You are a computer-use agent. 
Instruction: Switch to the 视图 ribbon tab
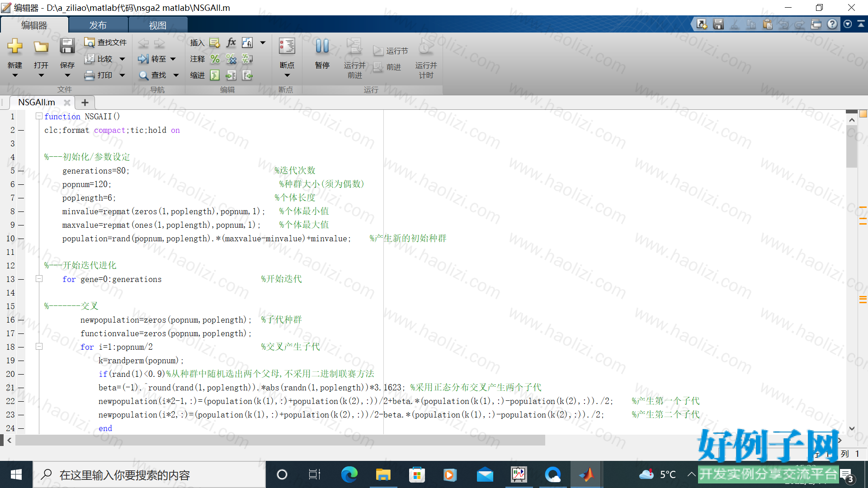(x=158, y=25)
